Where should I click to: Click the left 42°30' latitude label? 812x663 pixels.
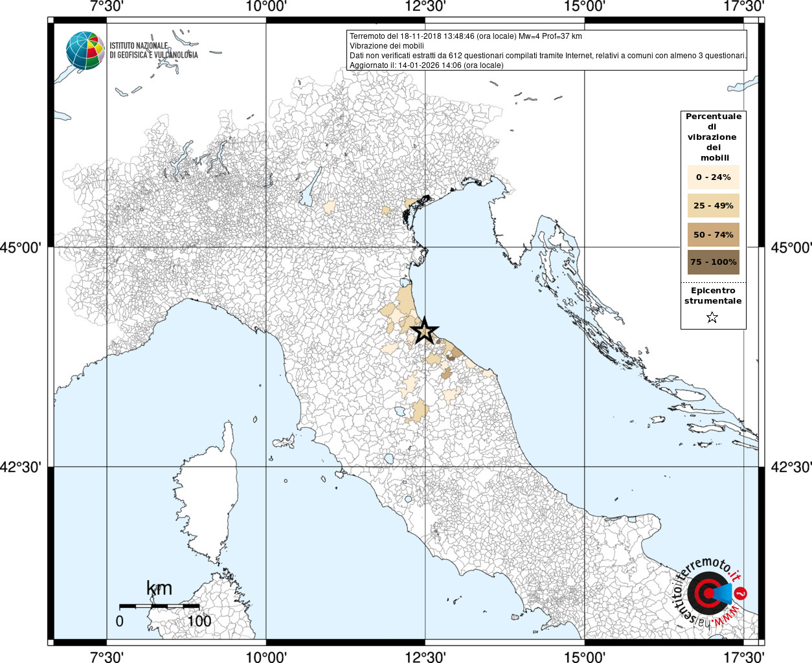coord(21,467)
